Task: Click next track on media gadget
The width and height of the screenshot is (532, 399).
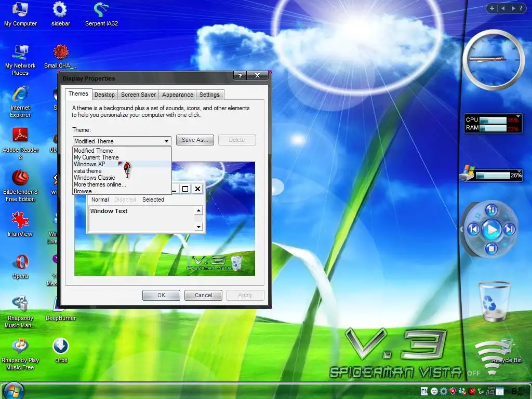Action: pos(510,230)
